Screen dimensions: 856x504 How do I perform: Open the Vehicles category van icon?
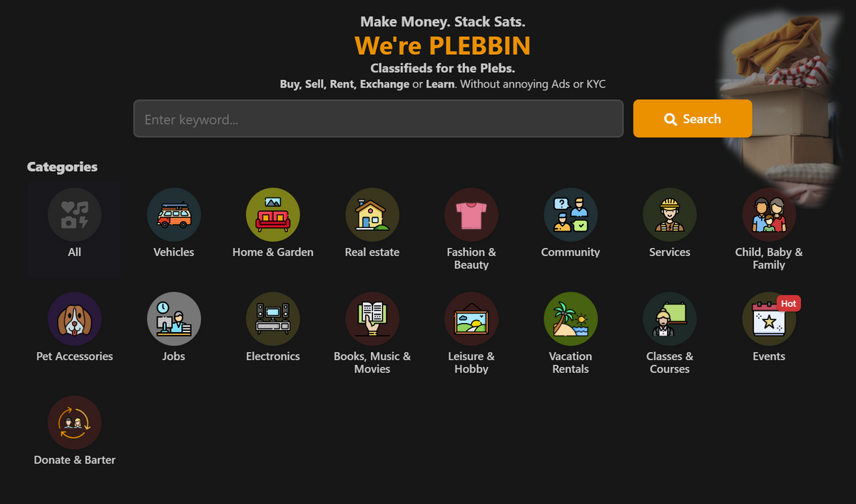pyautogui.click(x=173, y=215)
